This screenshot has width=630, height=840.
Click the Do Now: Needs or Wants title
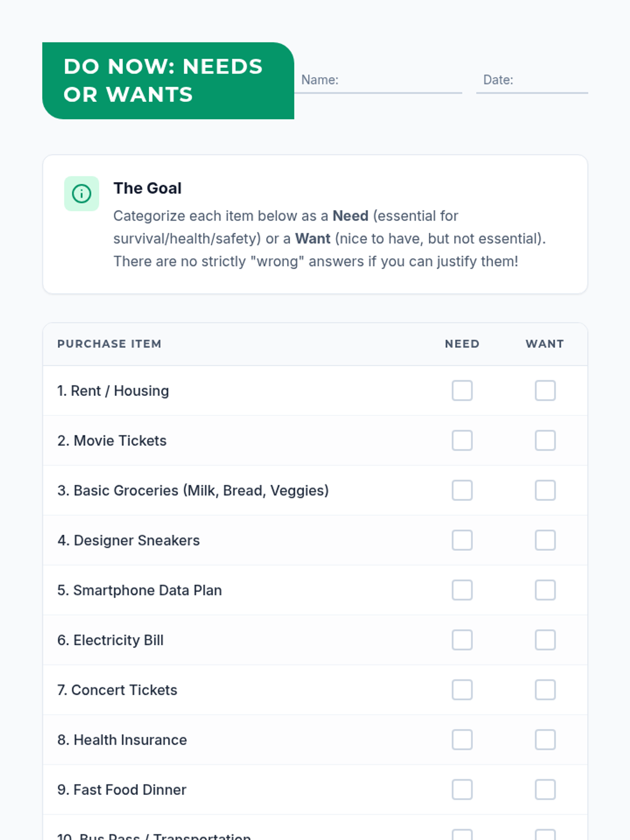pos(163,80)
